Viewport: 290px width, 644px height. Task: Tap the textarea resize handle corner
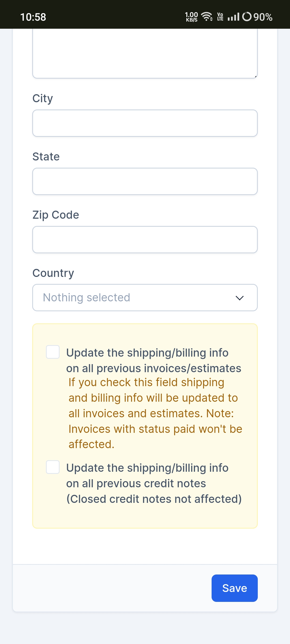[x=255, y=76]
